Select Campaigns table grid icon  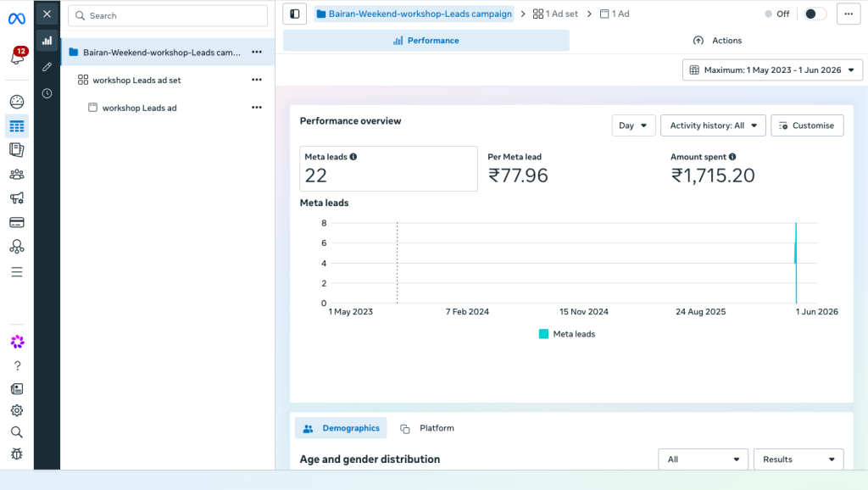(x=17, y=126)
